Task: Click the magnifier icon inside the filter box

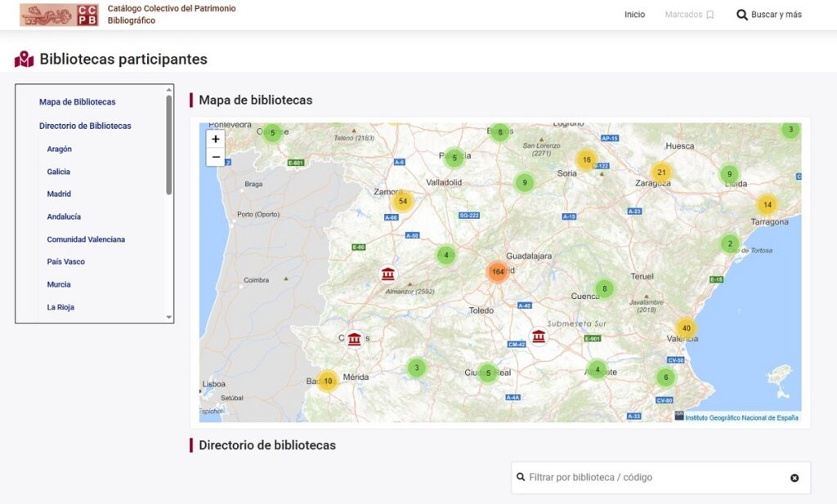Action: coord(521,477)
